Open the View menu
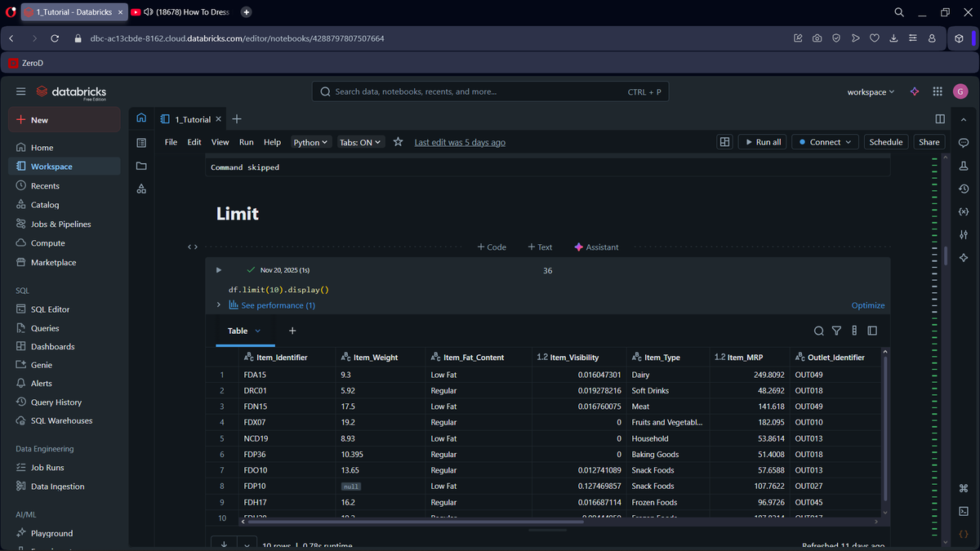The image size is (980, 551). pyautogui.click(x=220, y=142)
